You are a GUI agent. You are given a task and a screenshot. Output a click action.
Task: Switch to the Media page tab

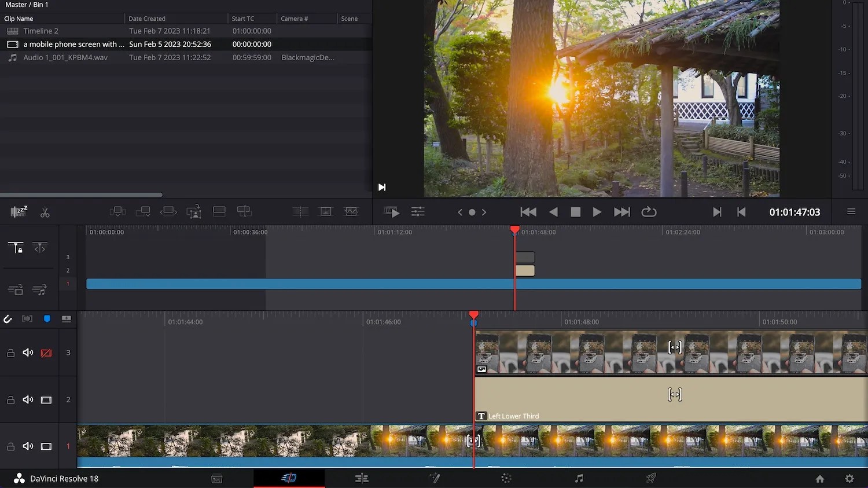point(217,478)
